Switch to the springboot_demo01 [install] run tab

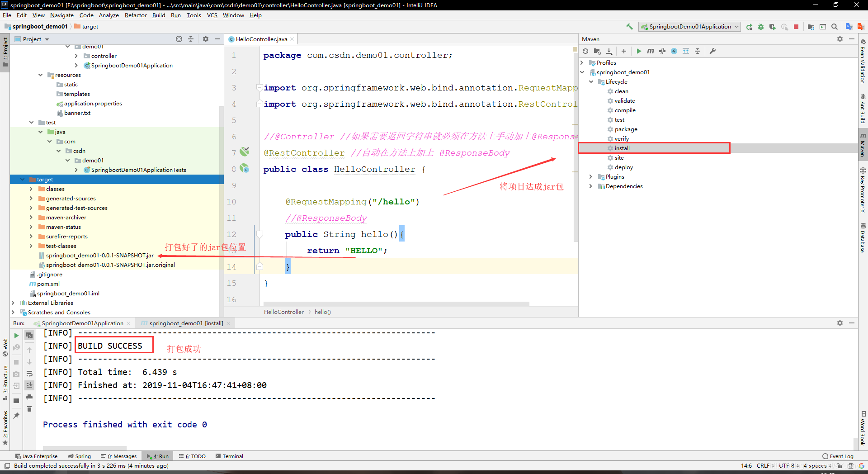point(186,323)
